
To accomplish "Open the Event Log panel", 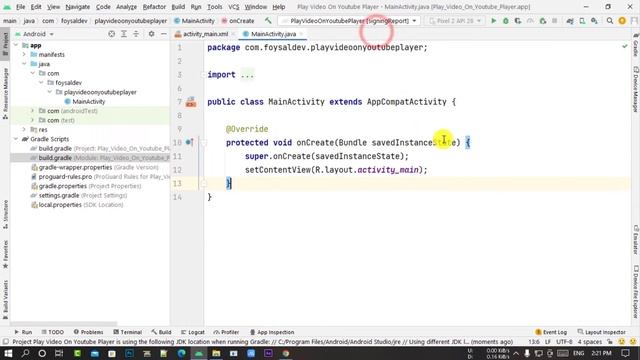I will (x=551, y=332).
